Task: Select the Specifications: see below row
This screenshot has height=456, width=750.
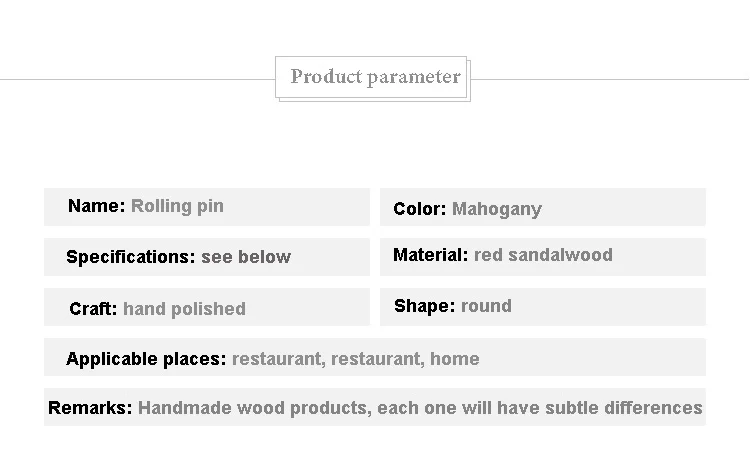Action: coord(207,257)
